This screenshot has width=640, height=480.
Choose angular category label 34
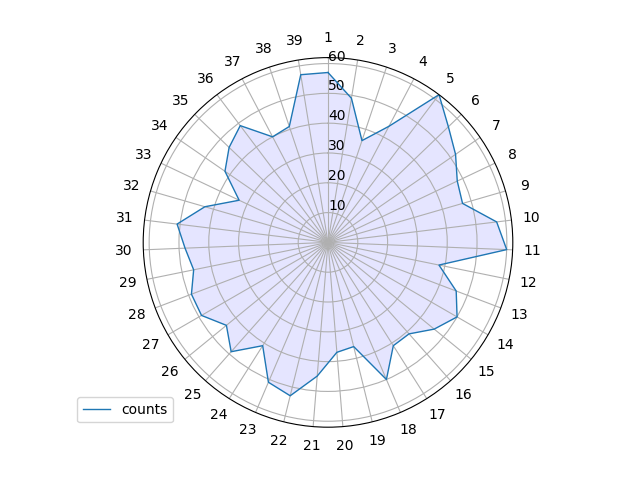[159, 125]
